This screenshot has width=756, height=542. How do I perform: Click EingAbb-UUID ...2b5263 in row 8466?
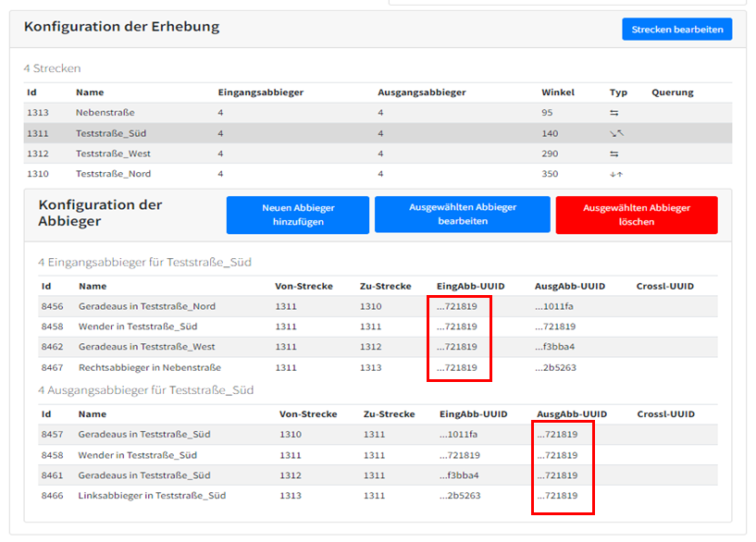click(x=460, y=496)
